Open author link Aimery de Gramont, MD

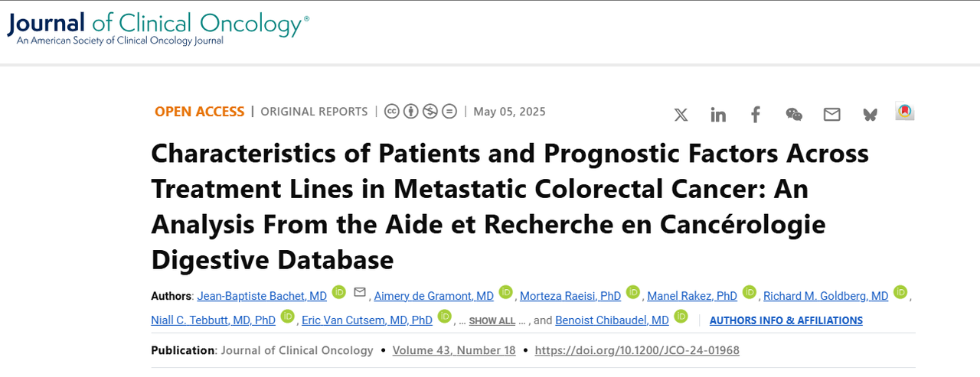(x=433, y=296)
